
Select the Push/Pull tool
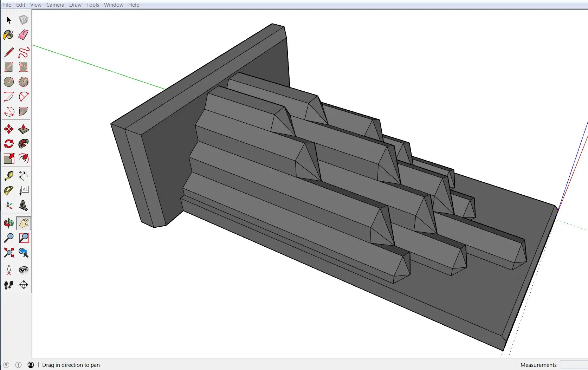(24, 129)
